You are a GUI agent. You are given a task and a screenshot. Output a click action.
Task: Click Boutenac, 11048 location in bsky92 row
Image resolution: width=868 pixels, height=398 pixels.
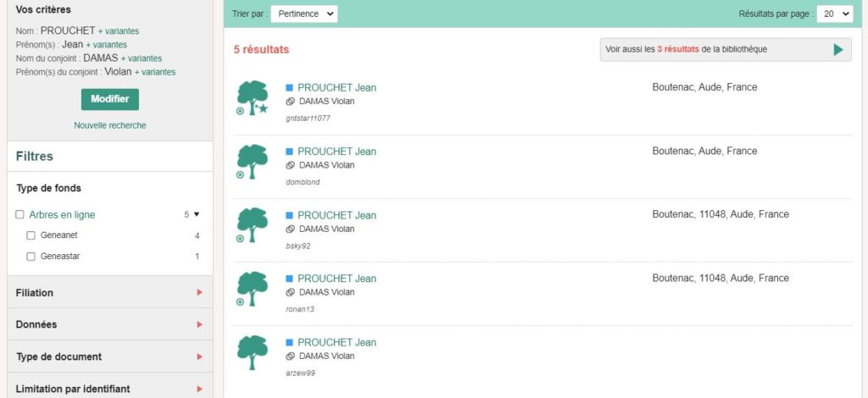pos(721,214)
